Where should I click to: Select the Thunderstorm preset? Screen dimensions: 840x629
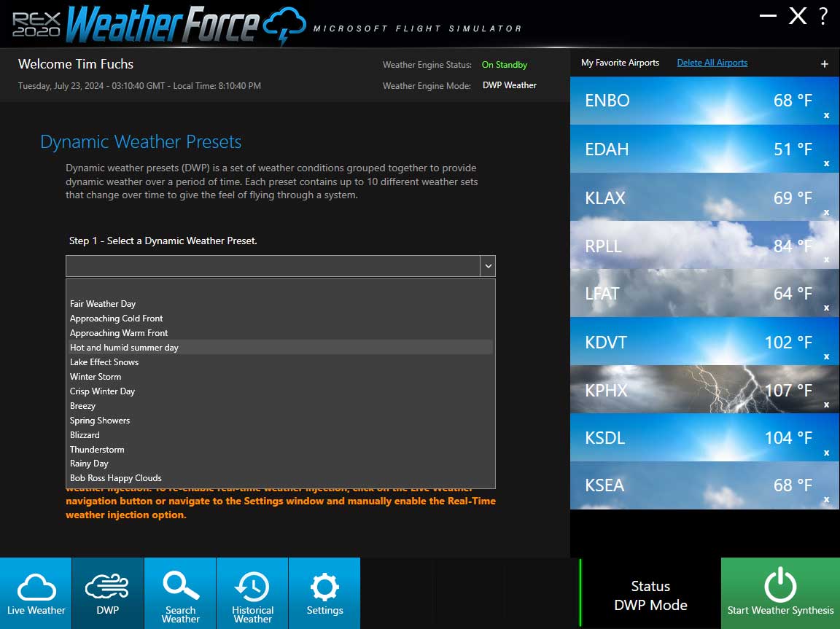(97, 449)
